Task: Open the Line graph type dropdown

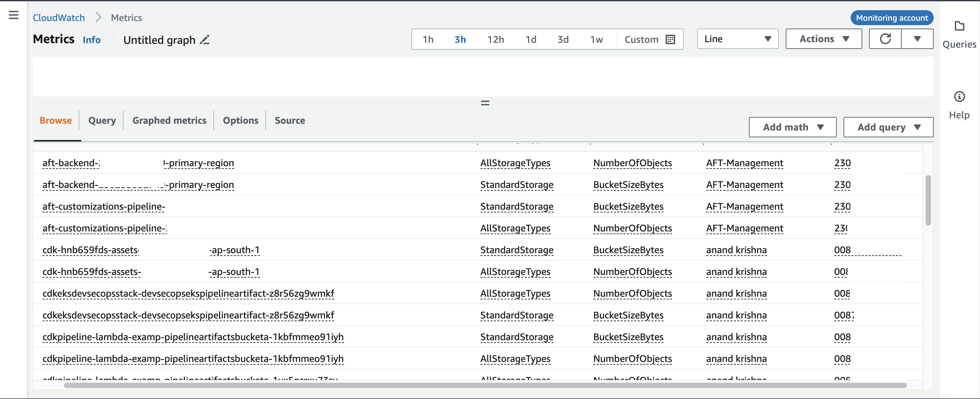Action: coord(737,39)
